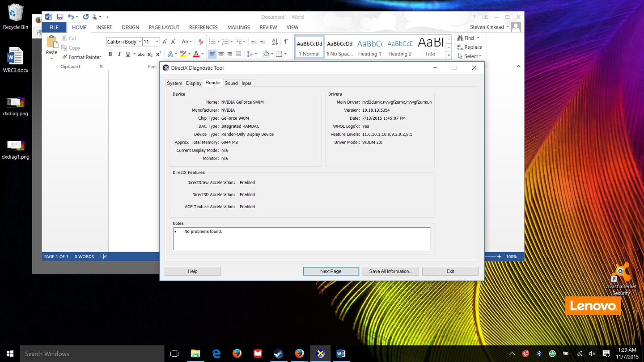Open Word Help with the question mark
Viewport: 644px width, 362px height.
pos(474,17)
